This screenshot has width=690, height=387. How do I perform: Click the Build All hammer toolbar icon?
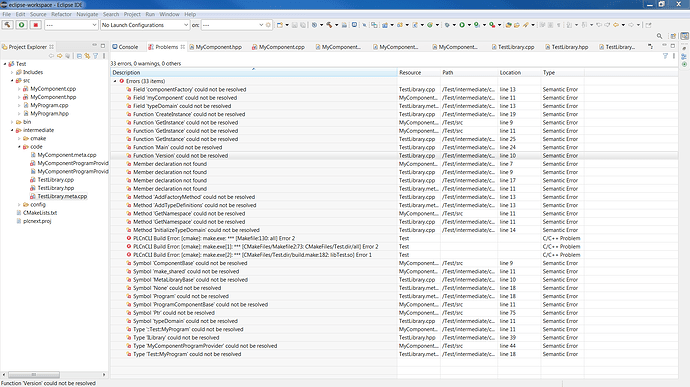[x=329, y=25]
